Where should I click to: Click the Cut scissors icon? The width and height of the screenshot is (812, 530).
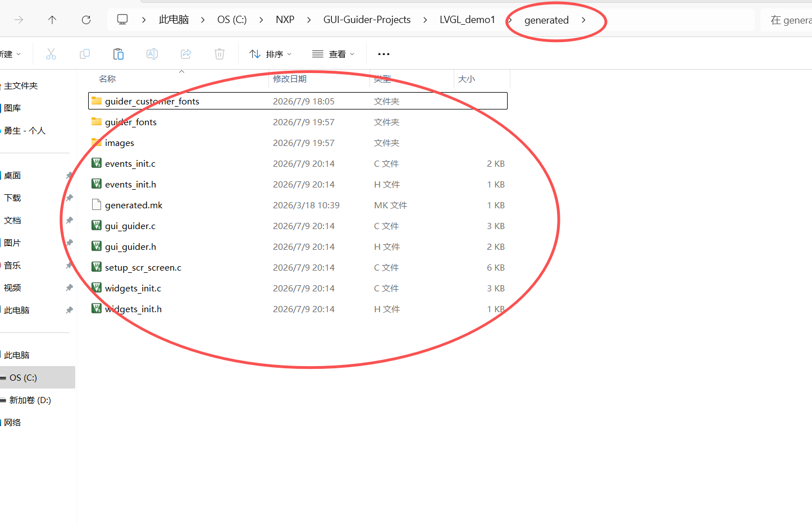pyautogui.click(x=51, y=54)
